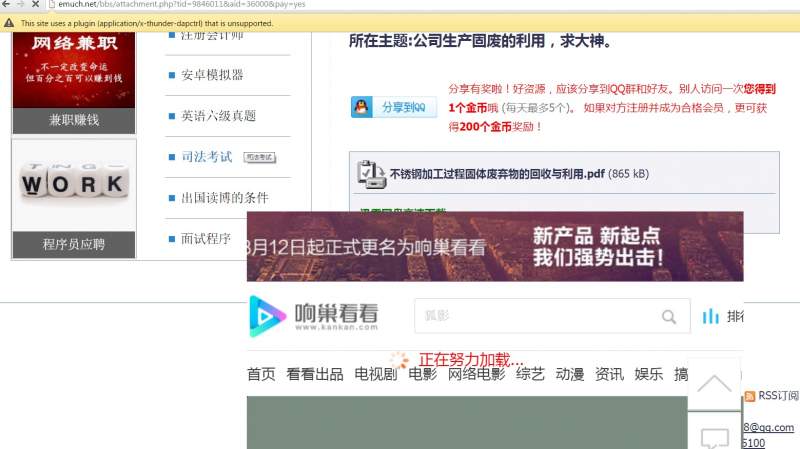Open the 看看出品 nav tab

coord(315,375)
